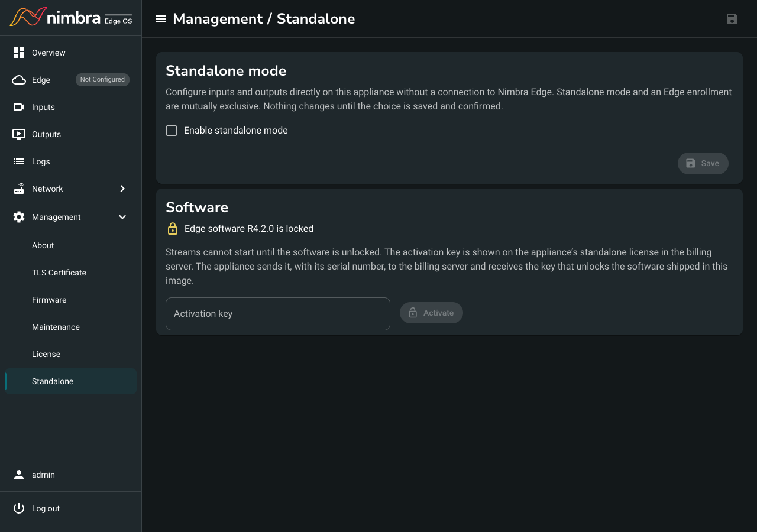The image size is (757, 532).
Task: Click the Activate button
Action: [431, 313]
